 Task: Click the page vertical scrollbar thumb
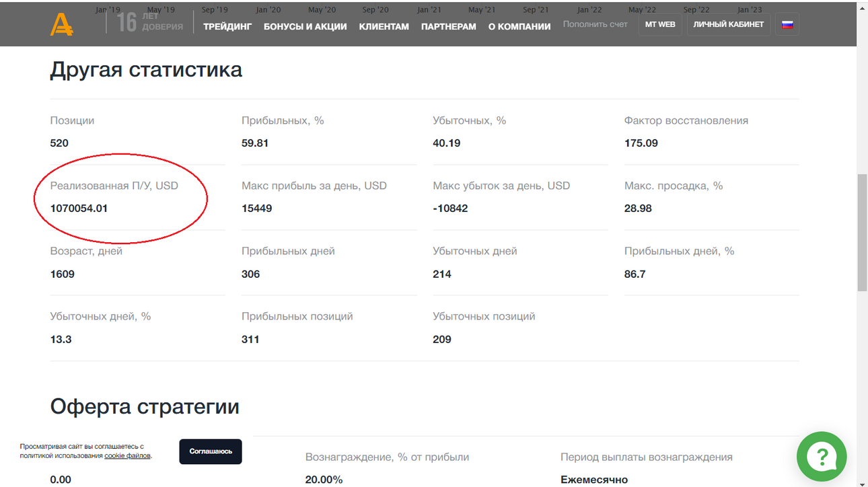tap(862, 232)
